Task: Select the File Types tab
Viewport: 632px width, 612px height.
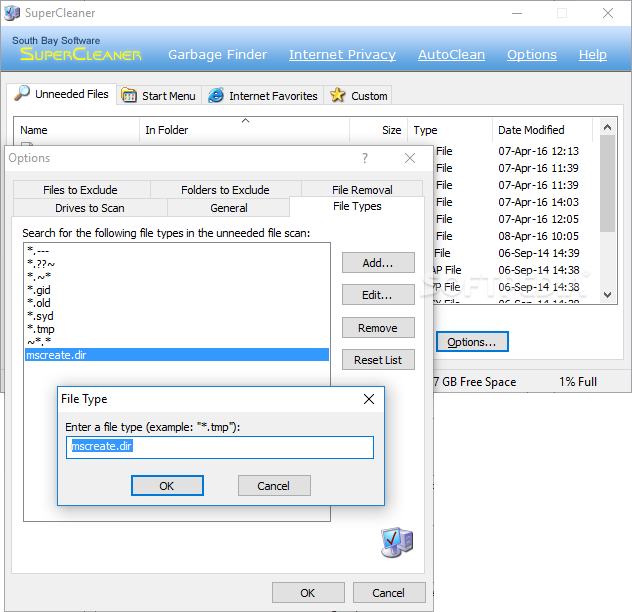Action: pos(357,206)
